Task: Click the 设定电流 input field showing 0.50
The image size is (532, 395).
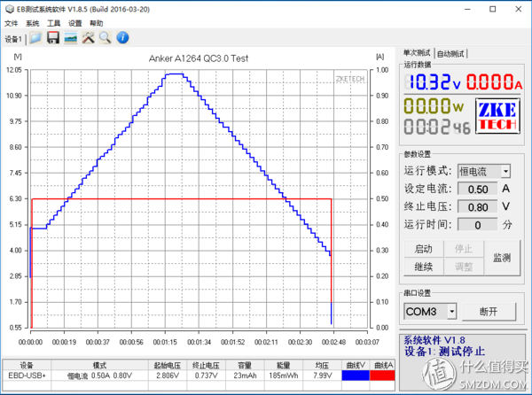Action: [477, 189]
